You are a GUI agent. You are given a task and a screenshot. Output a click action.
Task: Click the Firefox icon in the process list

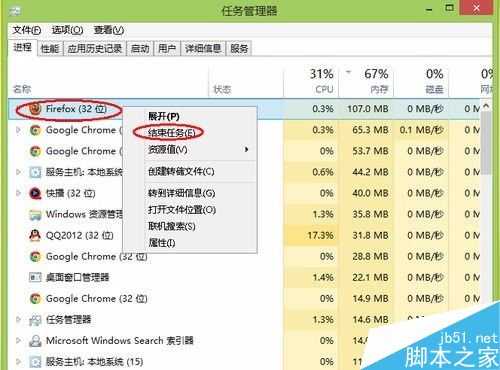(35, 109)
